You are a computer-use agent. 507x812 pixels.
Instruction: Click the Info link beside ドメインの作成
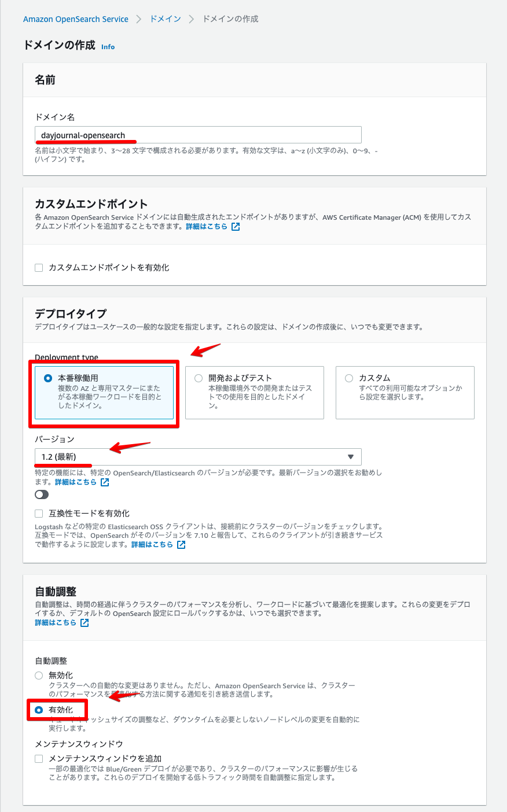[x=108, y=47]
